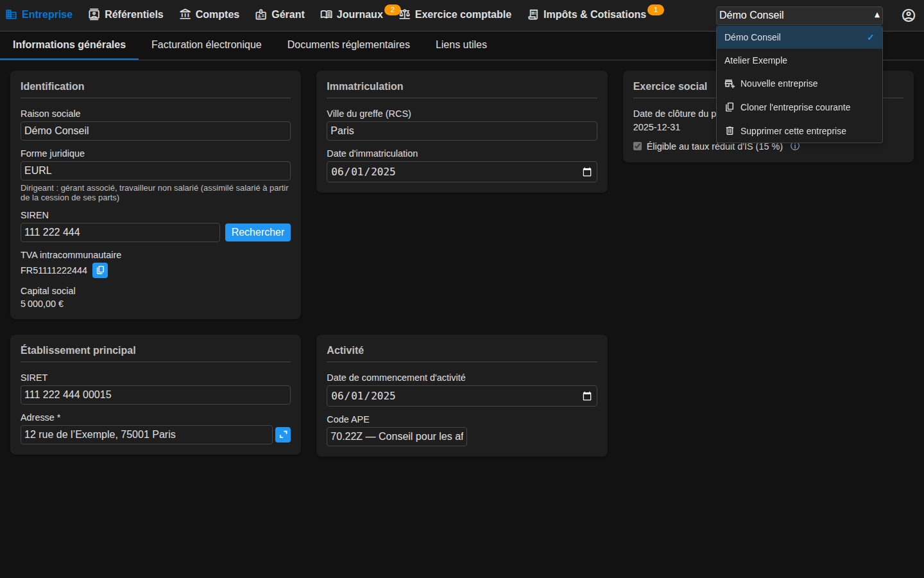924x578 pixels.
Task: Open calendar picker for Date d'immatriculation
Action: [x=586, y=172]
